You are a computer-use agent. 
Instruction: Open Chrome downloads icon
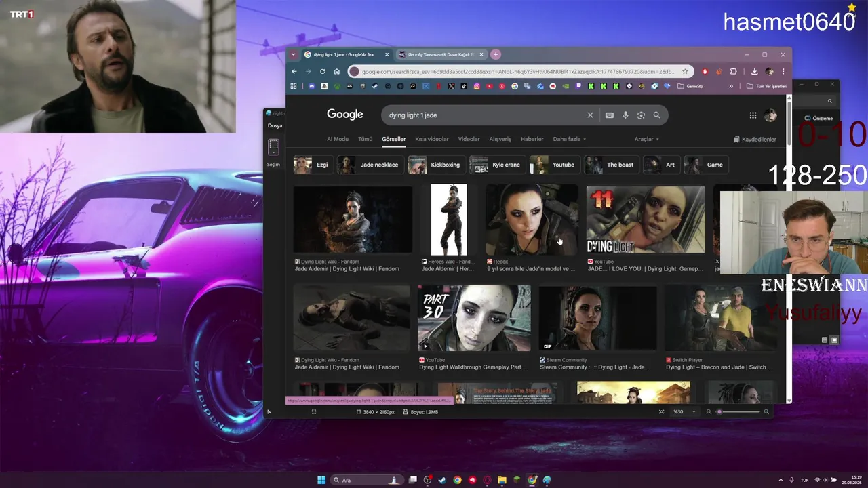[x=754, y=71]
